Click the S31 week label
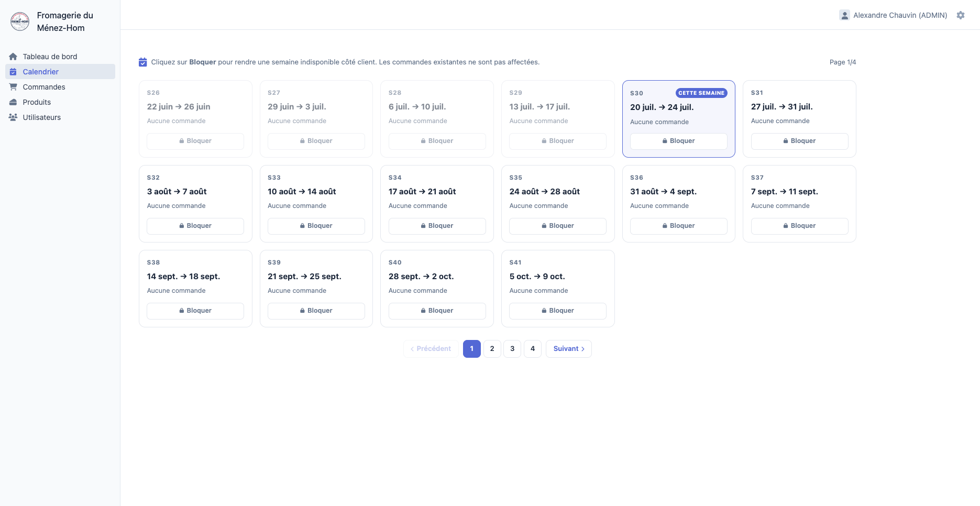Screen dimensions: 980x506 click(x=757, y=93)
